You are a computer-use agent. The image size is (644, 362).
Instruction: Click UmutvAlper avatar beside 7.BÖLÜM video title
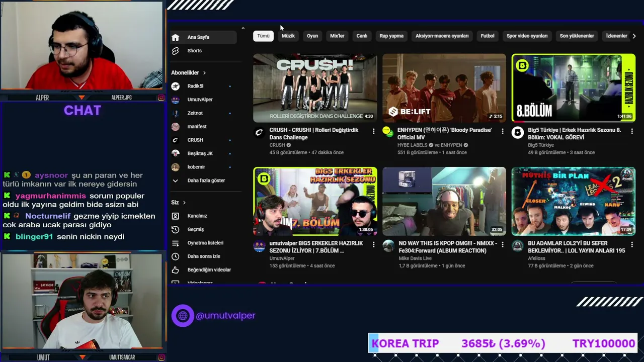259,246
